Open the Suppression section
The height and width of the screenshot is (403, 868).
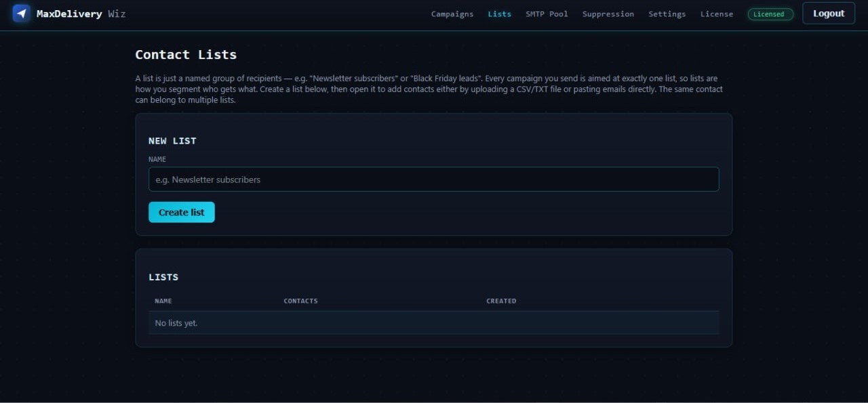[x=608, y=14]
